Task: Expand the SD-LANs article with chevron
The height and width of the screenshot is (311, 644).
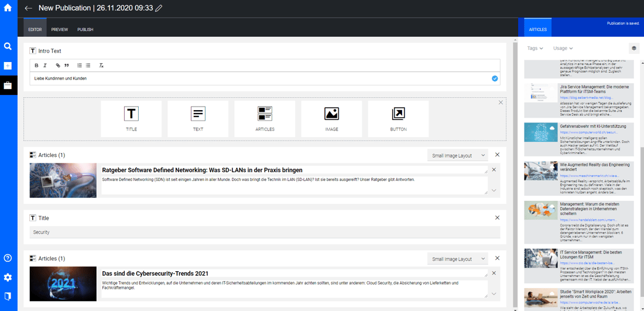Action: pyautogui.click(x=494, y=190)
